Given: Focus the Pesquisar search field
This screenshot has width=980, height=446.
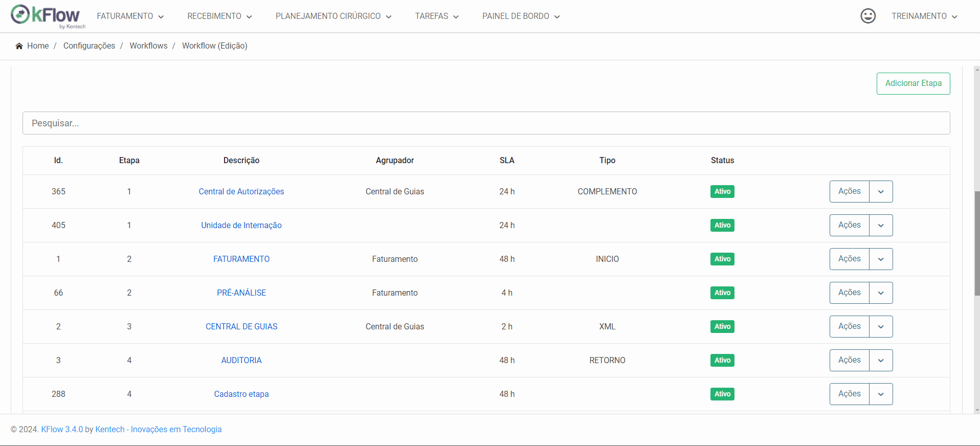Looking at the screenshot, I should (x=486, y=123).
